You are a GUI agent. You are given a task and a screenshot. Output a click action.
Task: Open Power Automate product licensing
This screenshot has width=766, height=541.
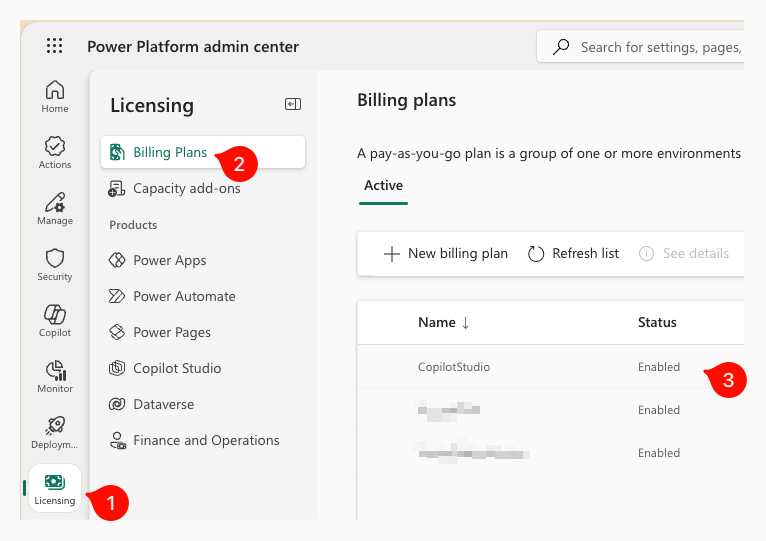pos(184,296)
